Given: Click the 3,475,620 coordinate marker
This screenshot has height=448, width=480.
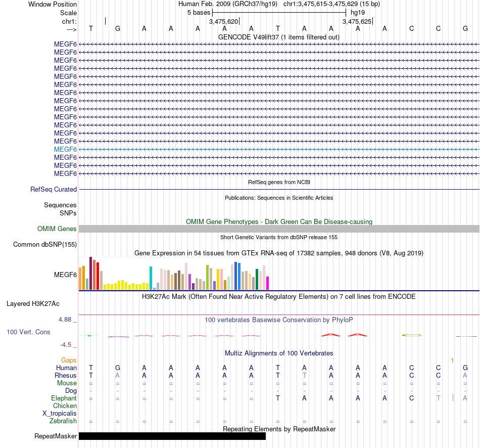Looking at the screenshot, I should [223, 21].
